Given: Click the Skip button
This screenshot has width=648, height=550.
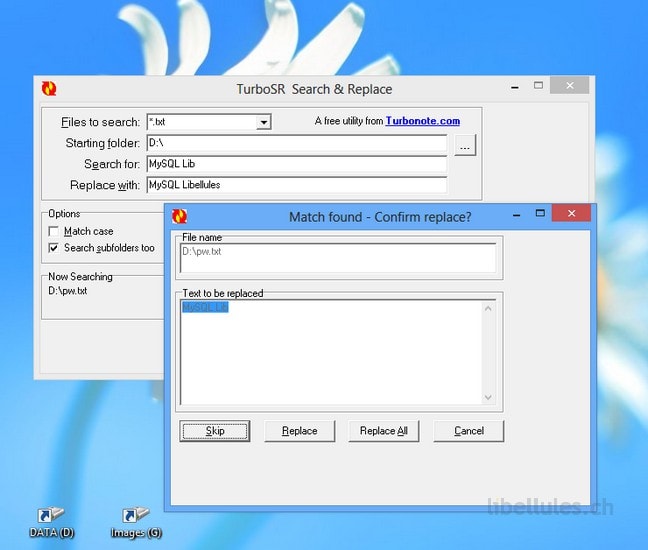Looking at the screenshot, I should (x=215, y=431).
